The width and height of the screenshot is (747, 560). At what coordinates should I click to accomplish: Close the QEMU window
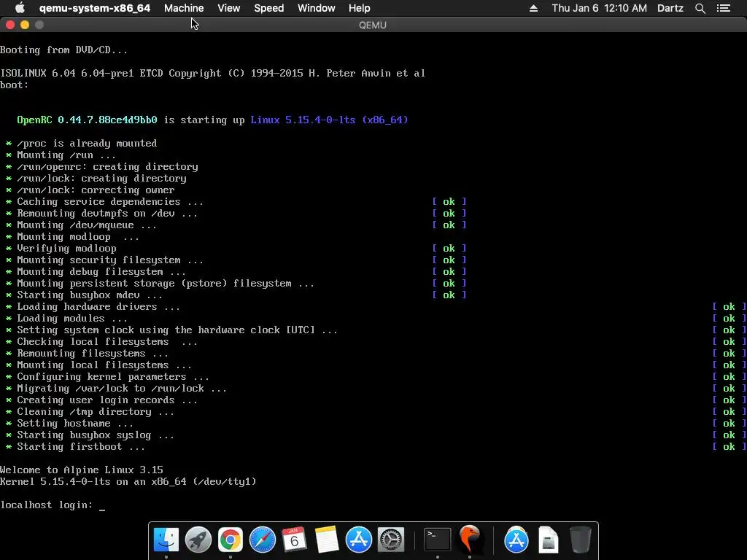pos(10,25)
